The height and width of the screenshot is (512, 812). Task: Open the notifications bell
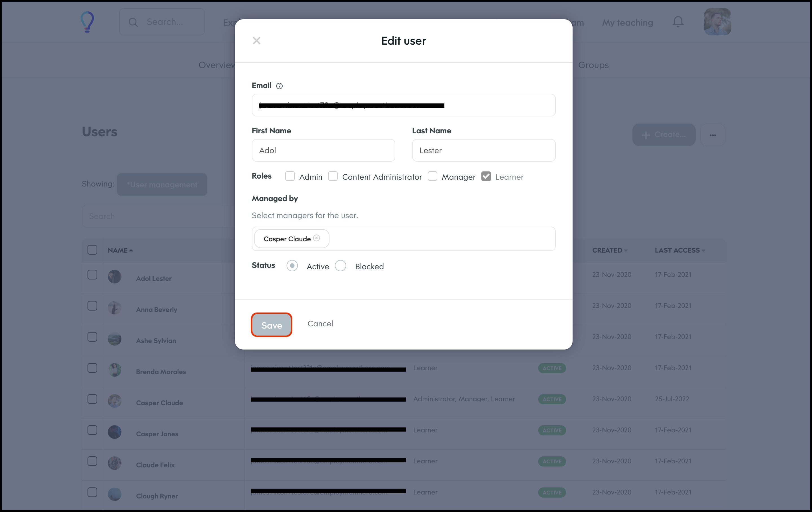(678, 22)
